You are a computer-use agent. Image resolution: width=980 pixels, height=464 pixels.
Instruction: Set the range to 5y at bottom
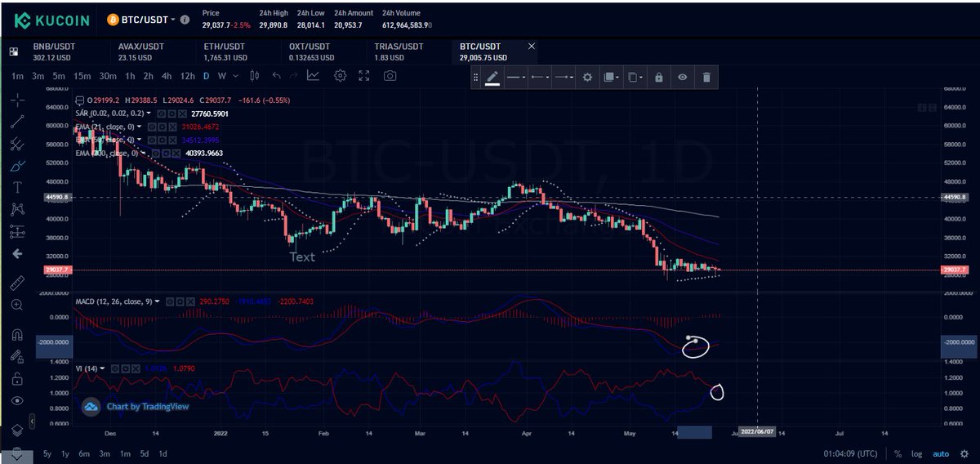coord(47,453)
